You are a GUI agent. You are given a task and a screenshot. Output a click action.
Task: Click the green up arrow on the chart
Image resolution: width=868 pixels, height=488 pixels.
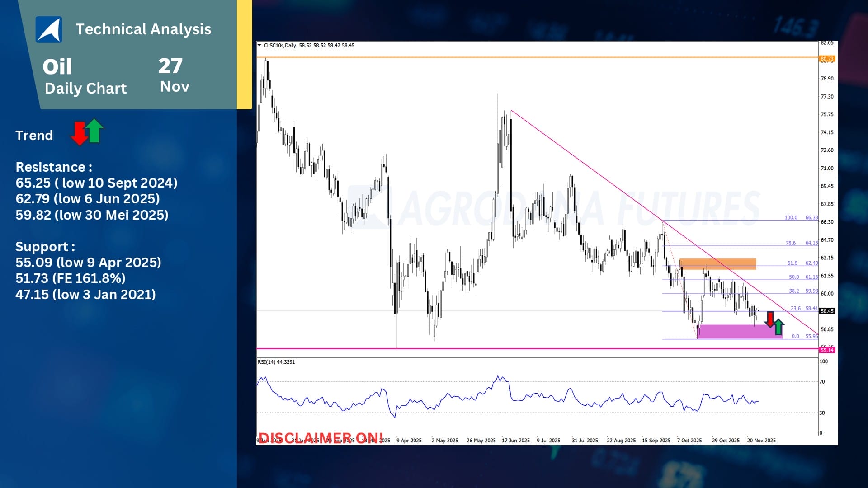click(778, 327)
